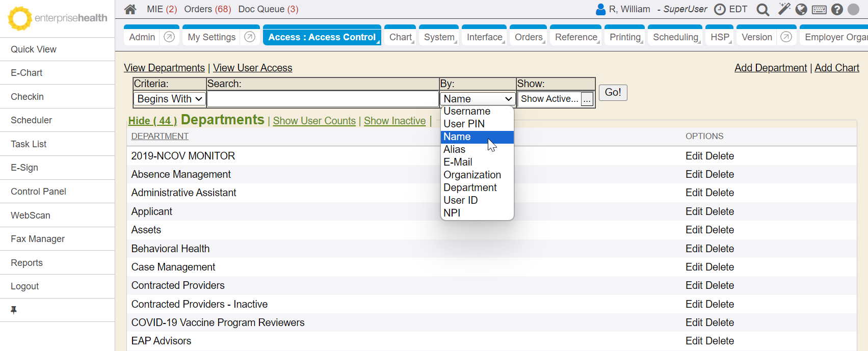Viewport: 868px width, 351px height.
Task: Open search with the magnifying glass icon
Action: [x=762, y=10]
